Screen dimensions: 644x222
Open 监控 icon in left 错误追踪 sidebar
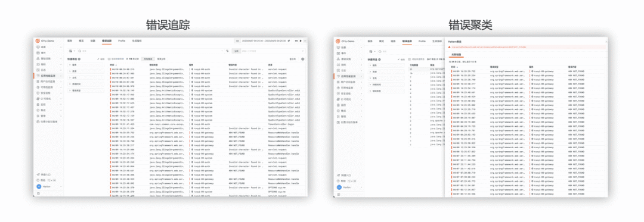(x=38, y=104)
